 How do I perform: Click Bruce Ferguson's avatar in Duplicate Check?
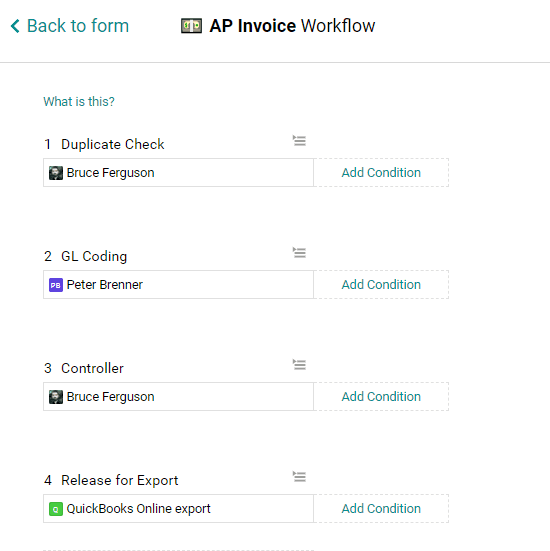click(56, 173)
